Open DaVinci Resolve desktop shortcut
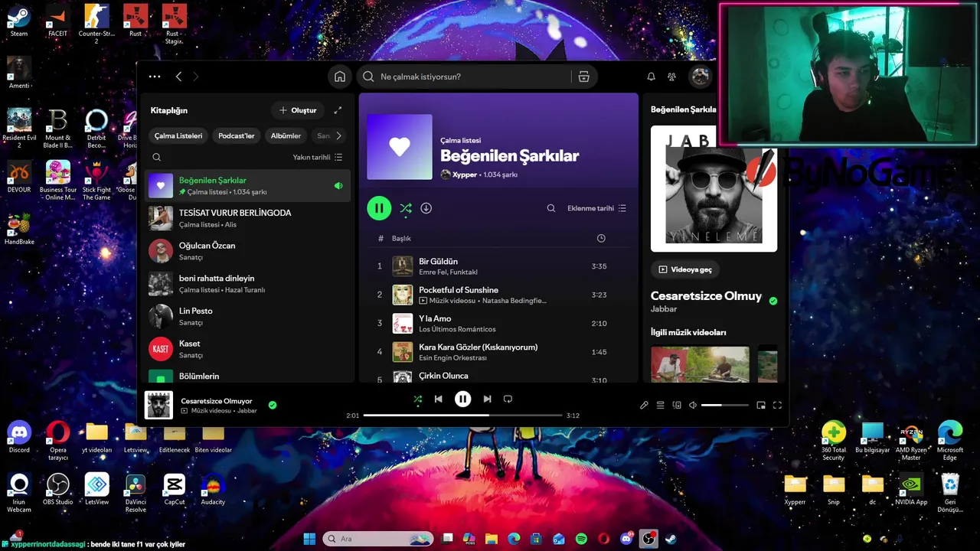This screenshot has width=980, height=551. (x=136, y=494)
